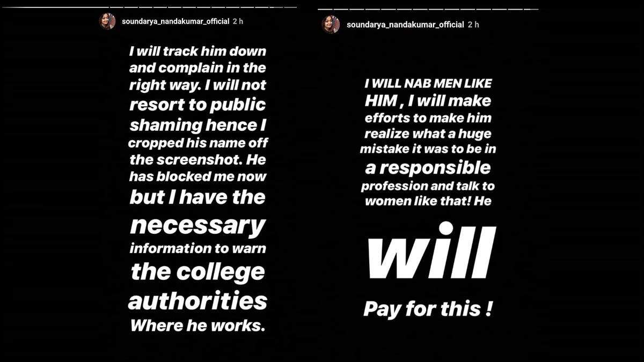Tap "shaming hence I" line in left story

[197, 125]
